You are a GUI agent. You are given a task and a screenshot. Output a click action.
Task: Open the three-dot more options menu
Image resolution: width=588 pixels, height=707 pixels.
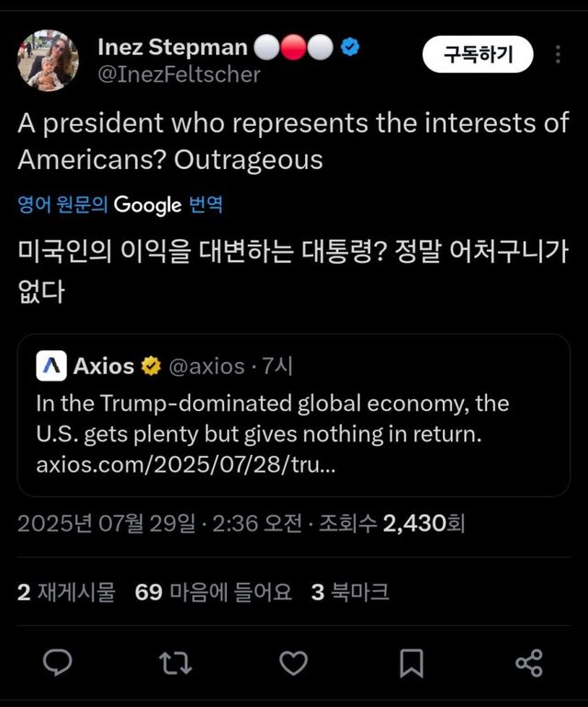tap(558, 55)
